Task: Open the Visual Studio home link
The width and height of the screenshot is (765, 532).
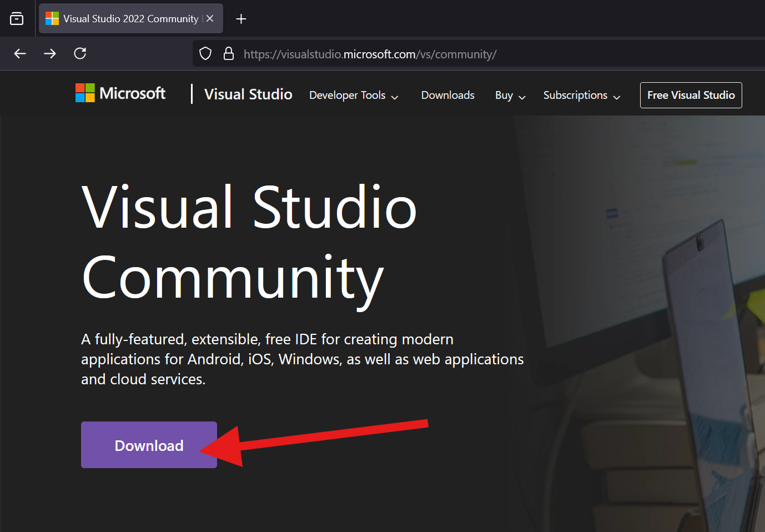Action: click(248, 94)
